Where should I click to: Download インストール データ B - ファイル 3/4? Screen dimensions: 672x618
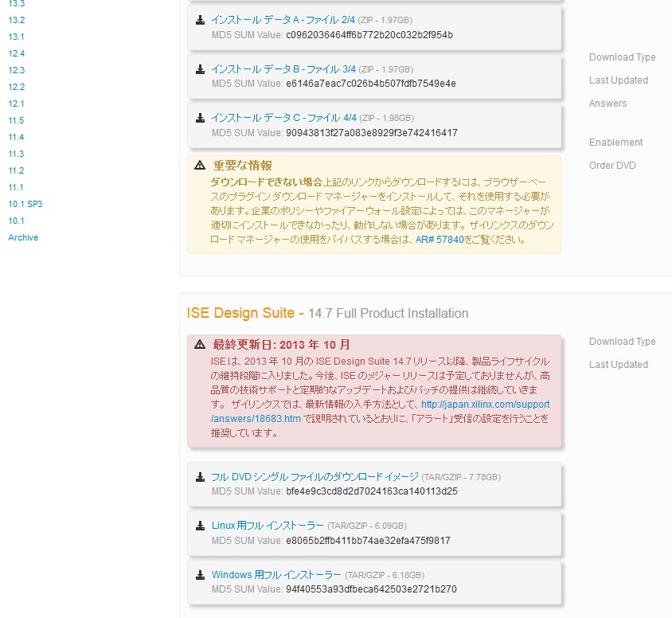[x=283, y=69]
